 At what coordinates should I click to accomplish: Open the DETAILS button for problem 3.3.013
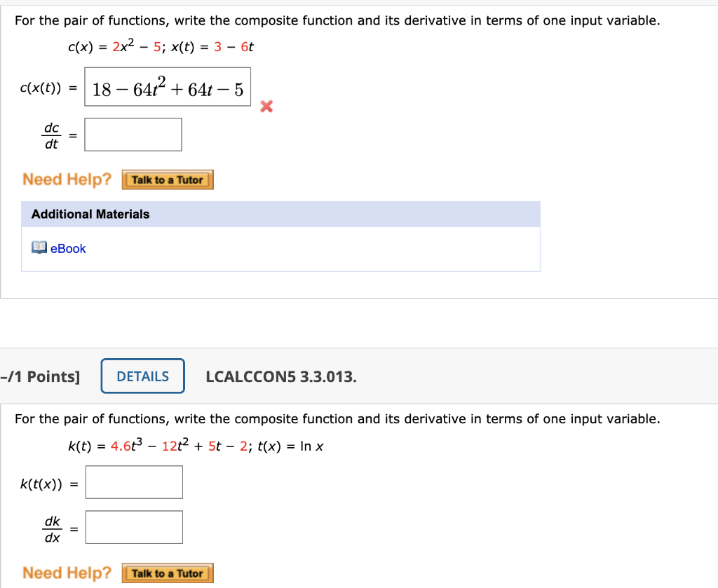pos(142,376)
